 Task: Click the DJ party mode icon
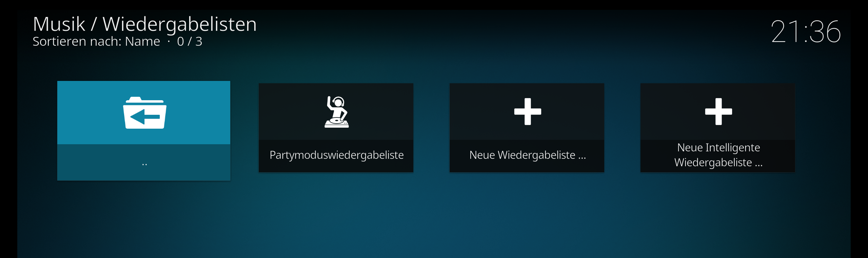[336, 112]
